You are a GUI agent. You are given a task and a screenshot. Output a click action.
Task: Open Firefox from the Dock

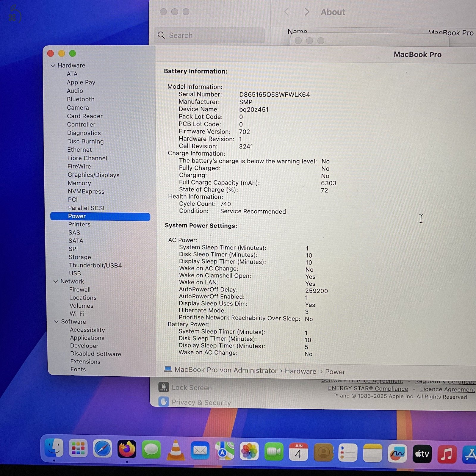point(127,449)
